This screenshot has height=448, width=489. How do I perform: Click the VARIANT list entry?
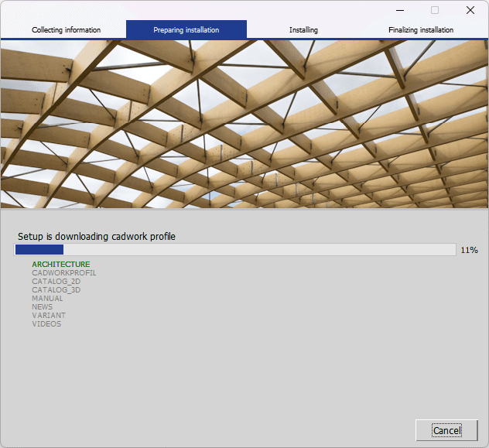coord(48,316)
